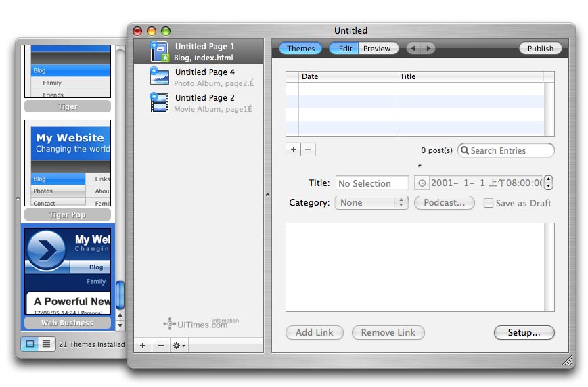Click the photo album icon for Untitled Page 4
The height and width of the screenshot is (387, 588).
coord(159,76)
